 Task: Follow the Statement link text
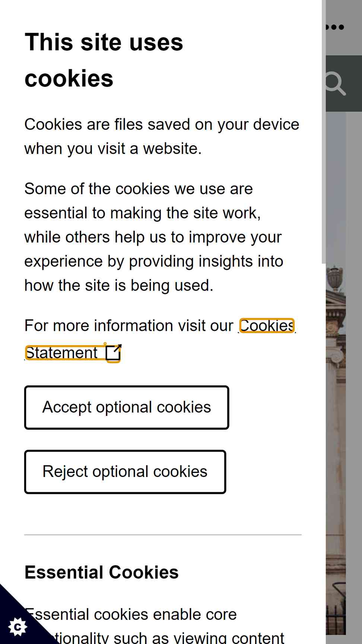pos(62,353)
